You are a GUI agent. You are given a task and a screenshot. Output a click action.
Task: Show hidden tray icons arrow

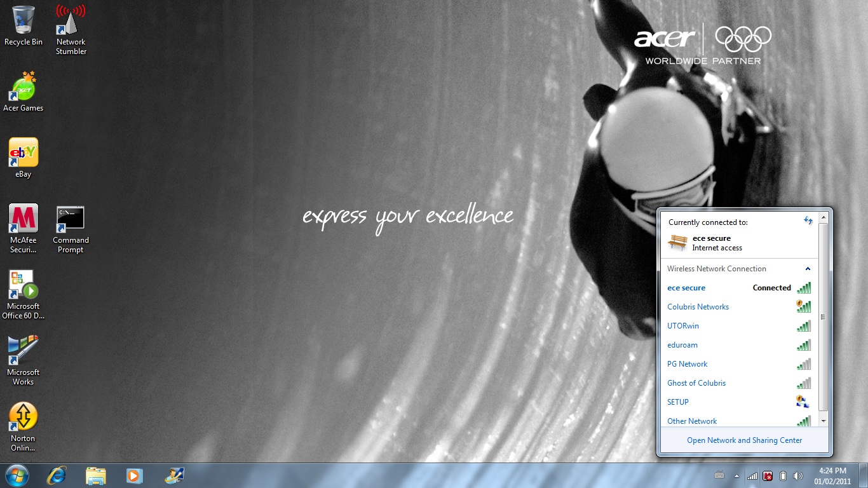pyautogui.click(x=736, y=476)
